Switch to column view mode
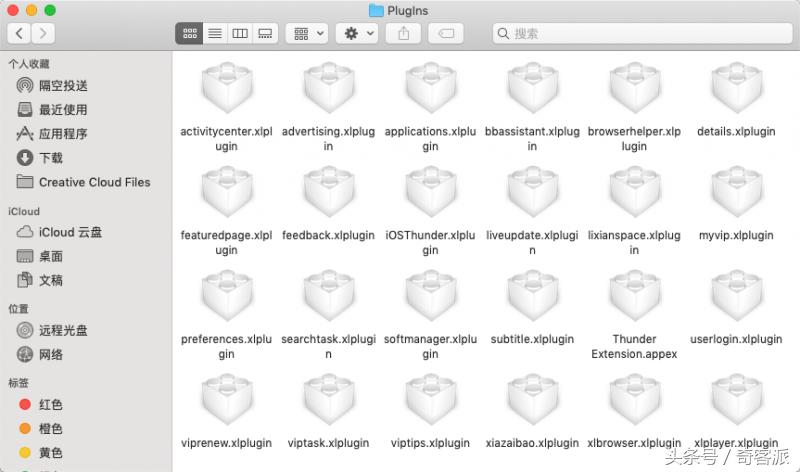This screenshot has height=472, width=800. (x=240, y=33)
